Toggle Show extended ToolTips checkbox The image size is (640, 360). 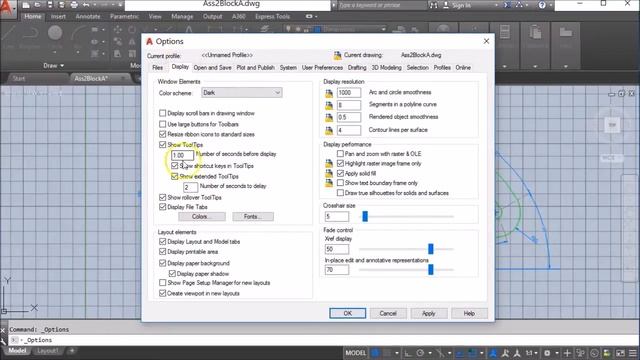click(175, 176)
